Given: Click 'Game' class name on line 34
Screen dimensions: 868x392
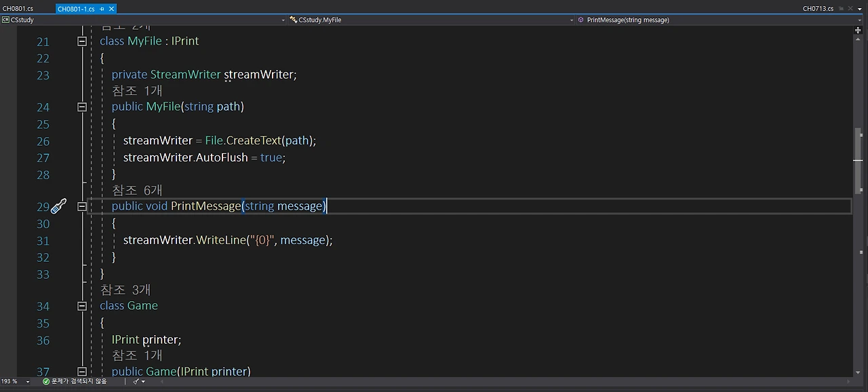Looking at the screenshot, I should pyautogui.click(x=142, y=306).
